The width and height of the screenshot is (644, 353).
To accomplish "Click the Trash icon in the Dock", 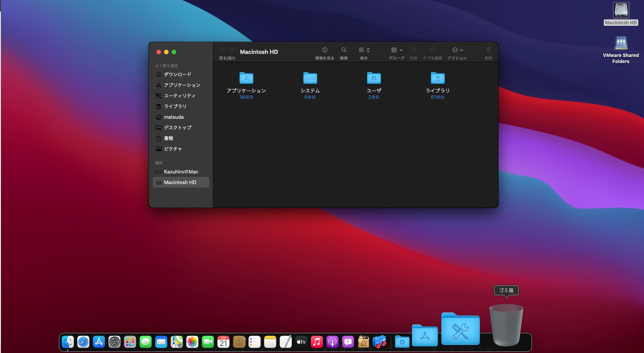I will (x=506, y=325).
